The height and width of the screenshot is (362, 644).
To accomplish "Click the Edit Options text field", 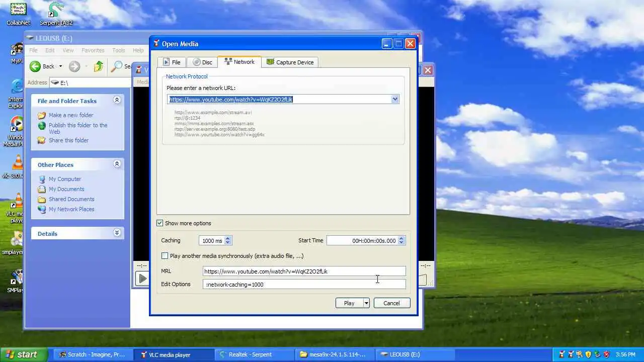I will pyautogui.click(x=304, y=285).
